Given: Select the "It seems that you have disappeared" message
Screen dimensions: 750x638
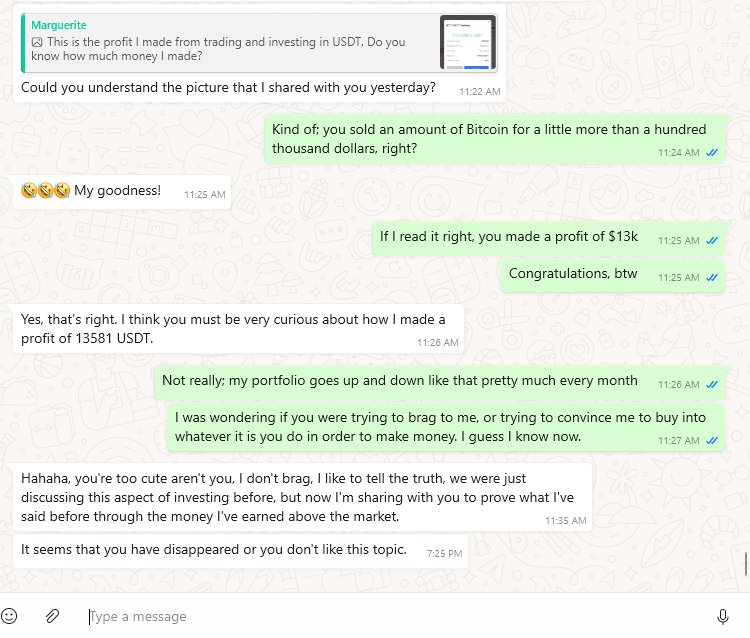Looking at the screenshot, I should 213,549.
